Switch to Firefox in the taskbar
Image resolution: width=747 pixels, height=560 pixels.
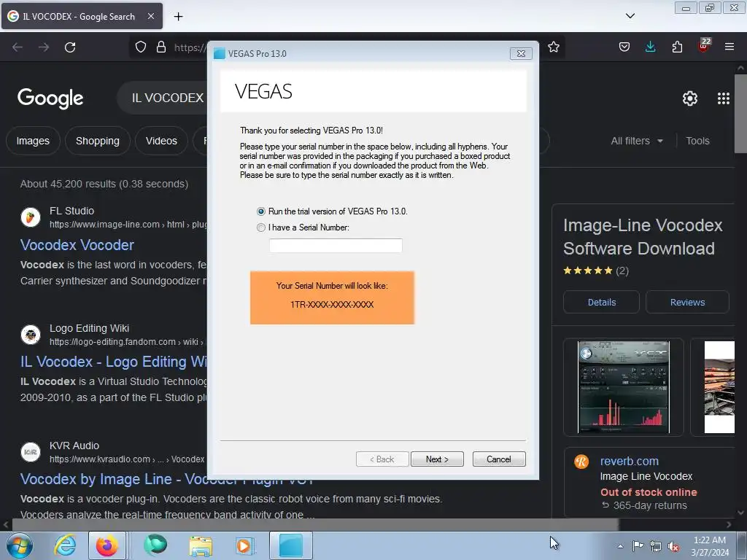(x=107, y=545)
